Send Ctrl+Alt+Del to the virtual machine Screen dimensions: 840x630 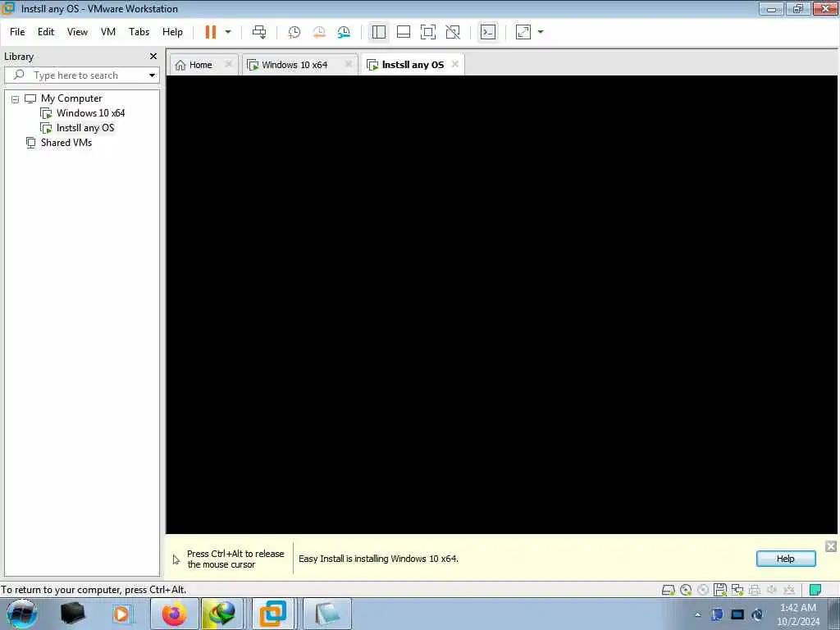point(259,32)
